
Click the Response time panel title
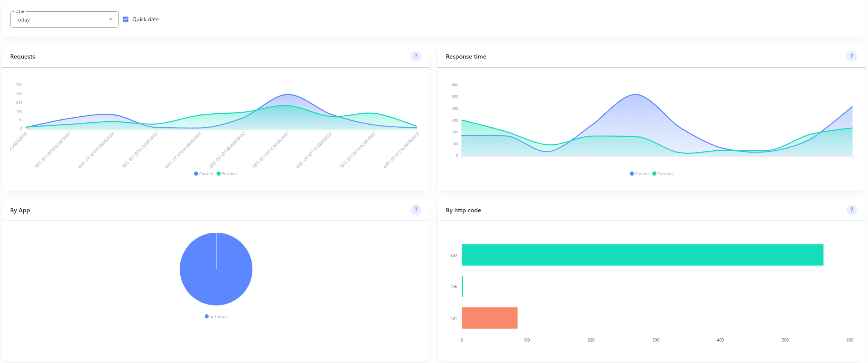466,57
